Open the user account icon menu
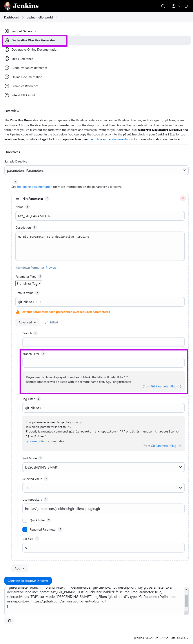 [x=176, y=6]
